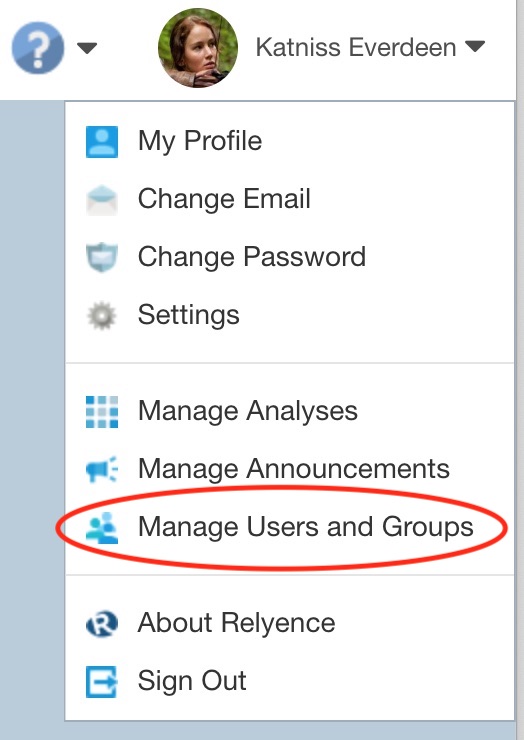
Task: Collapse the Katniss Everdeen user dropdown arrow
Action: tap(475, 46)
